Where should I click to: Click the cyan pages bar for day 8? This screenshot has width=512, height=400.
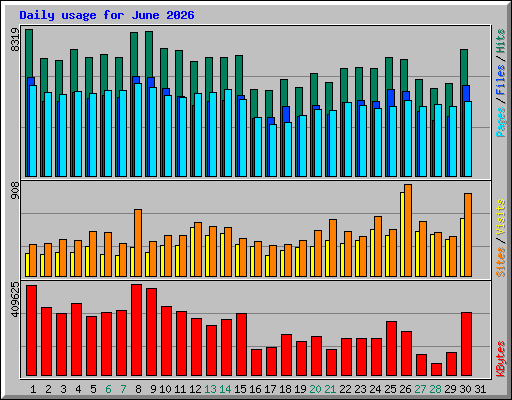[138, 130]
